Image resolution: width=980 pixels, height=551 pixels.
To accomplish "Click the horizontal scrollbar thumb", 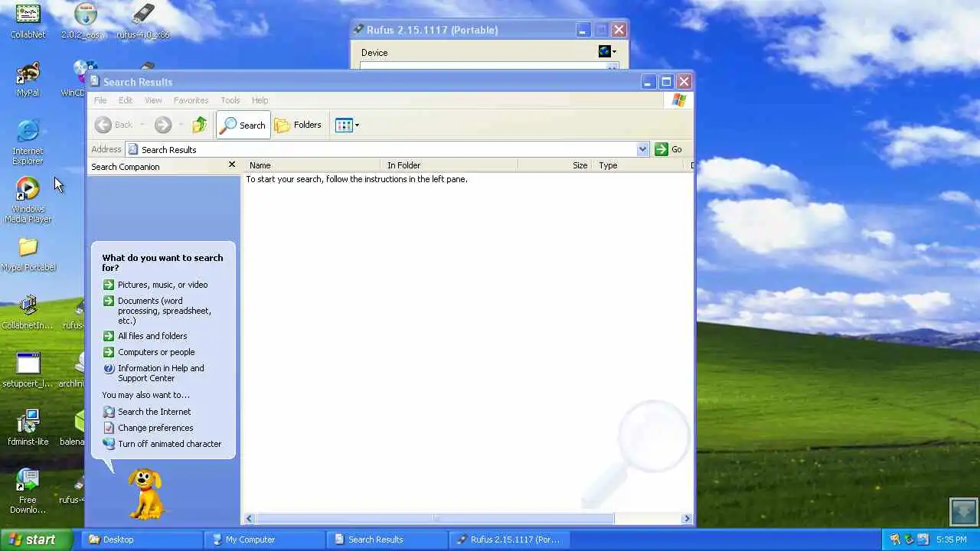I will pyautogui.click(x=434, y=519).
